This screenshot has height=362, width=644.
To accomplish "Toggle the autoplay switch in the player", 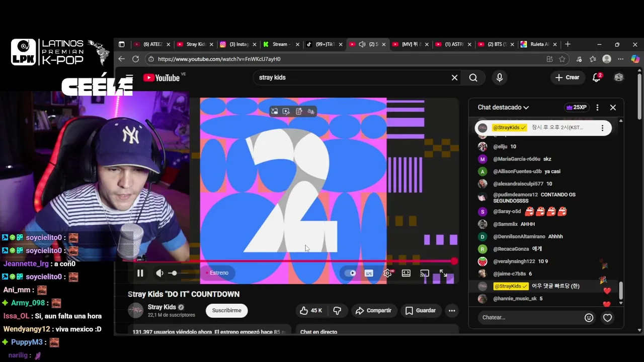I will click(x=350, y=273).
